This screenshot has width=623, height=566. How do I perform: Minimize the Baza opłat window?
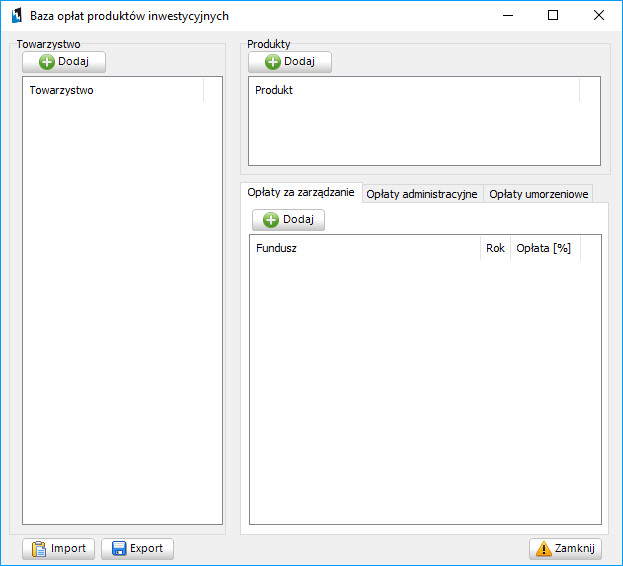(x=507, y=15)
